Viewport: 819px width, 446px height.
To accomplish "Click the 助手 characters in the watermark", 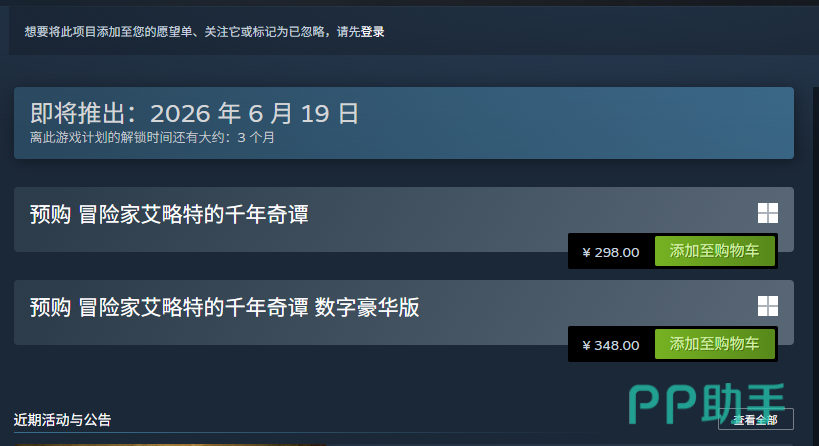I will point(743,403).
